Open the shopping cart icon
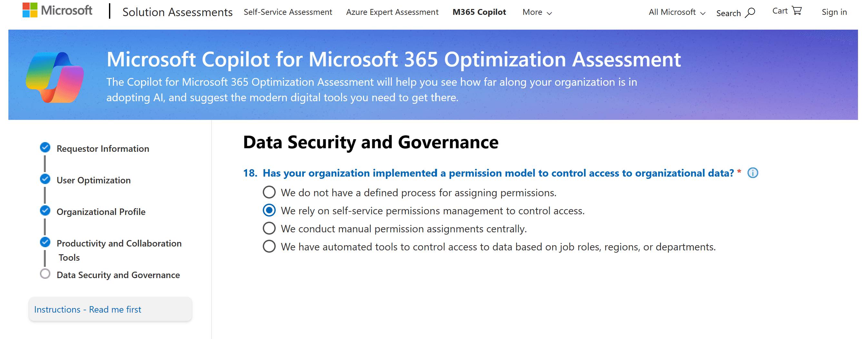Image resolution: width=868 pixels, height=339 pixels. [x=797, y=11]
